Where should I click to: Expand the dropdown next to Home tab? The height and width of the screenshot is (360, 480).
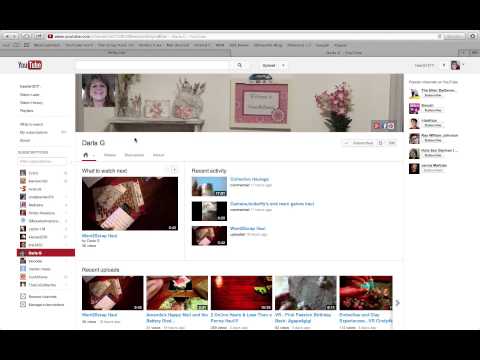click(94, 155)
